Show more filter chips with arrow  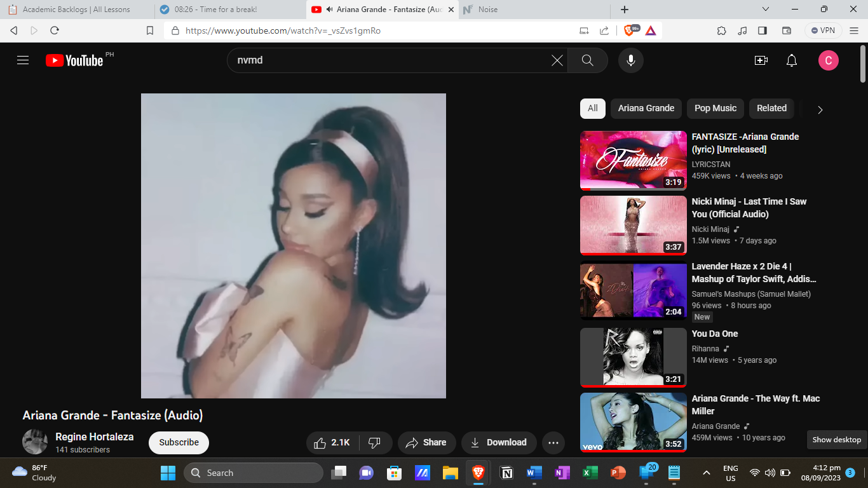click(x=820, y=109)
